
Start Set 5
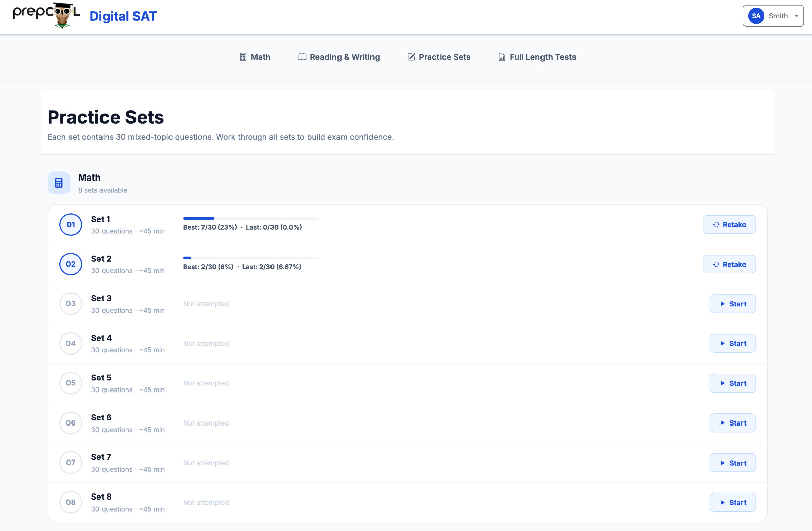point(733,383)
